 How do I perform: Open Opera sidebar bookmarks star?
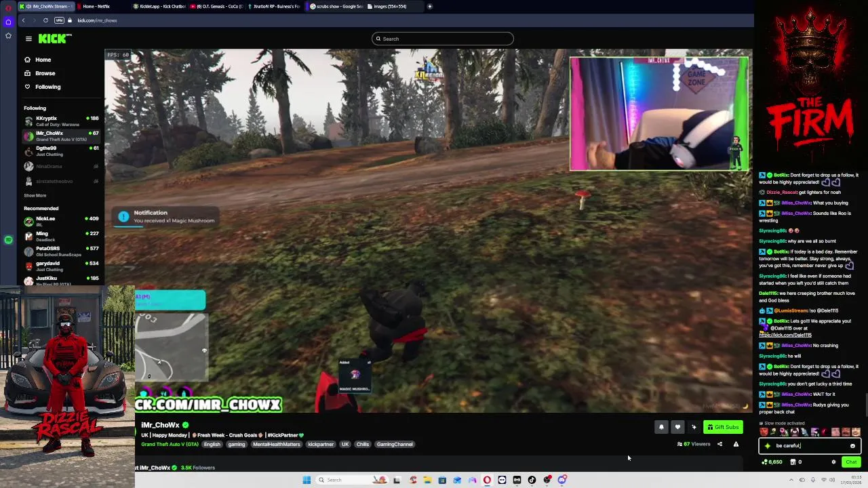click(8, 36)
